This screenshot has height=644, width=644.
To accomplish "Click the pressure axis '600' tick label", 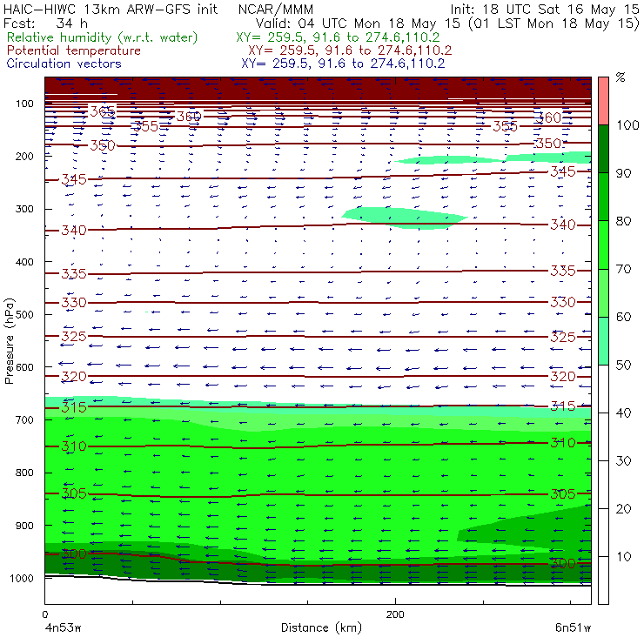I will click(x=24, y=367).
